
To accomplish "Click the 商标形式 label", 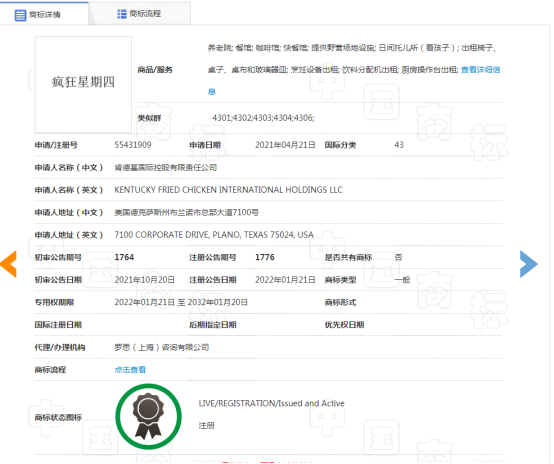I will tap(340, 302).
